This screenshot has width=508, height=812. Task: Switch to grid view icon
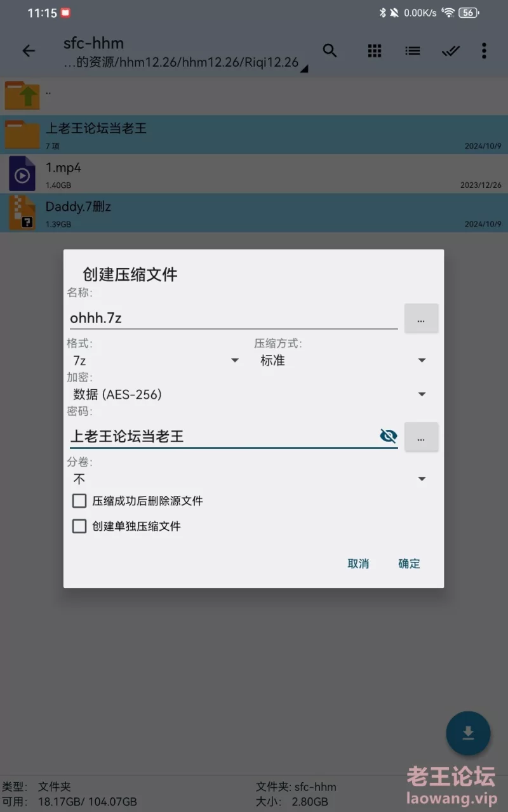(375, 51)
